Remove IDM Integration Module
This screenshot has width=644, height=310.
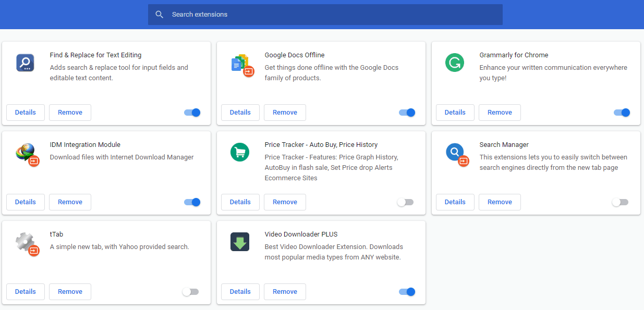[x=70, y=202]
